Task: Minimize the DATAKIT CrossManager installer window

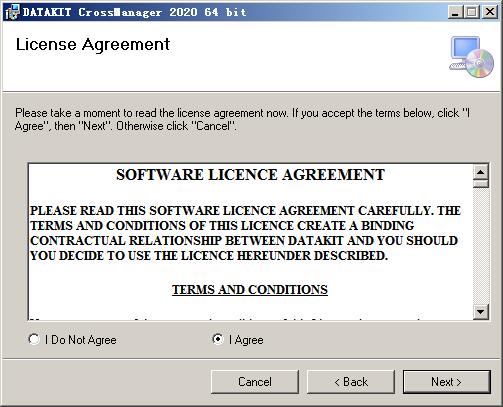Action: click(455, 12)
